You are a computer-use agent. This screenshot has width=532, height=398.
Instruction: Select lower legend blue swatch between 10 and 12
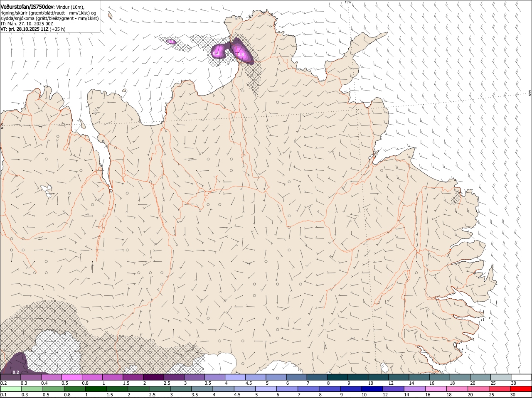[x=373, y=389]
